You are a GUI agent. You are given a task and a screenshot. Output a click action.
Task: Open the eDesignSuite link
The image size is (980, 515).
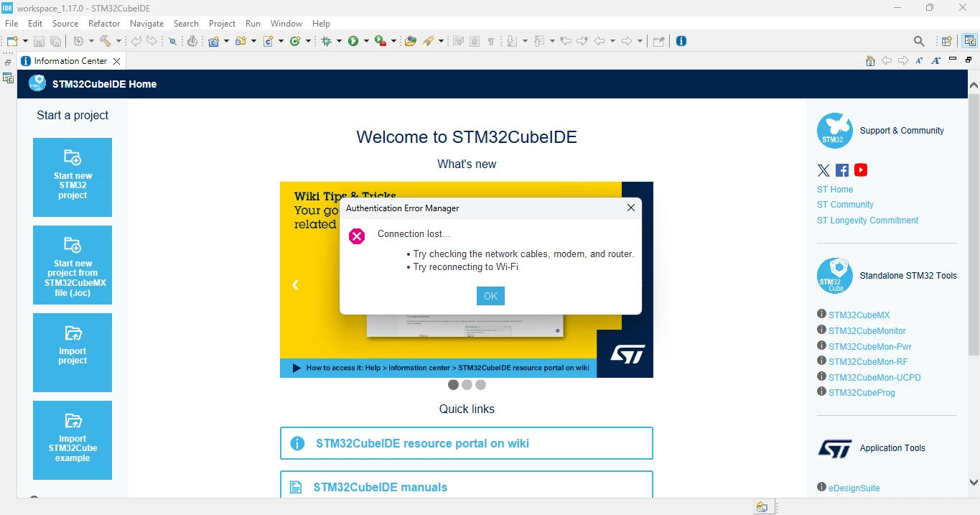(x=854, y=488)
